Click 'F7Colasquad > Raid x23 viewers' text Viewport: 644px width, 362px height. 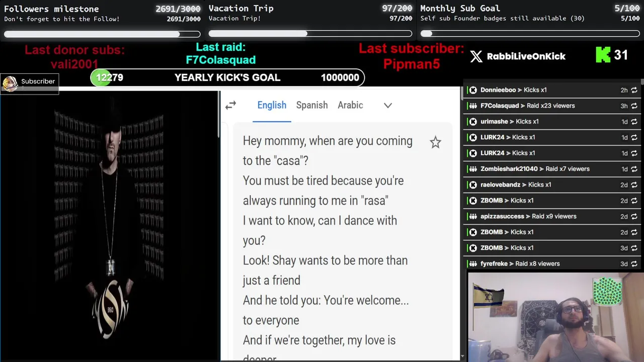click(x=528, y=106)
